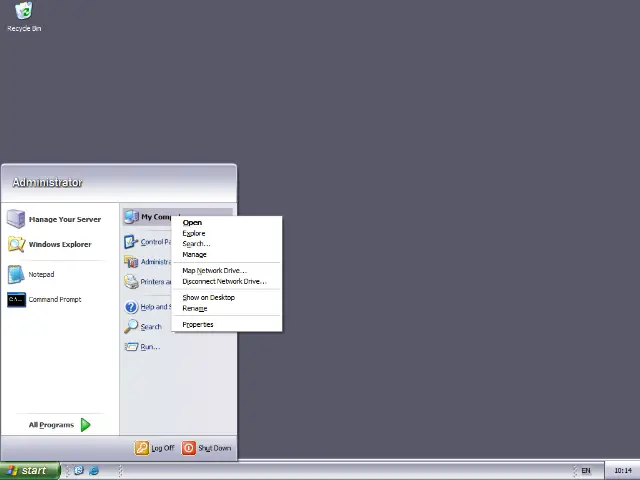Open Properties from context menu
Viewport: 640px width, 480px height.
227,324
